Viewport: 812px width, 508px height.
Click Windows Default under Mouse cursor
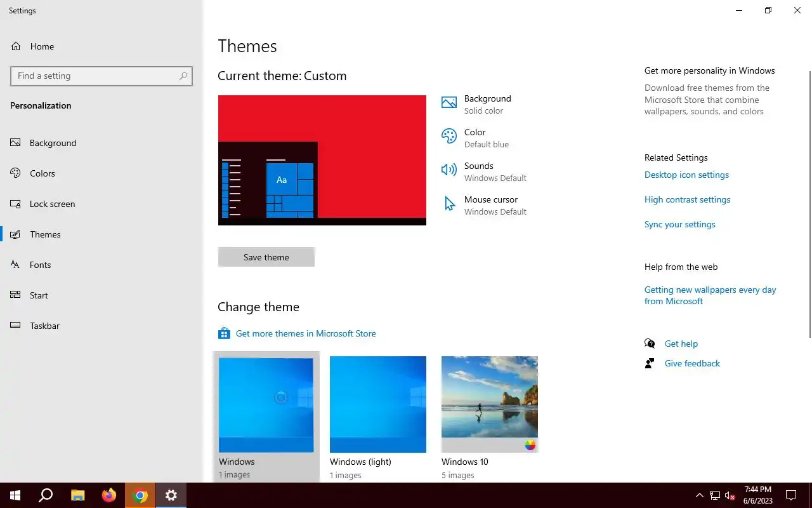pyautogui.click(x=495, y=211)
